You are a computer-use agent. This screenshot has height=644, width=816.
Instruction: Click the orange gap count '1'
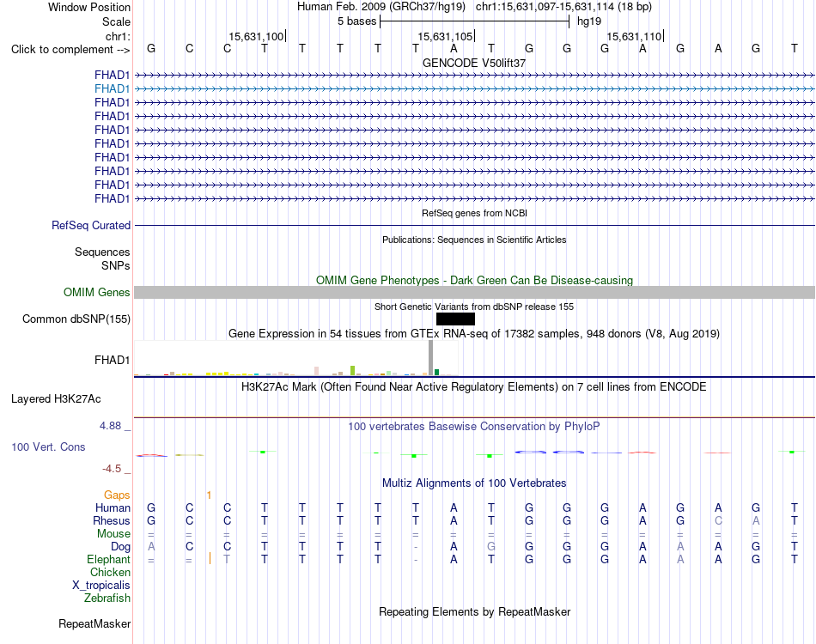pos(209,495)
